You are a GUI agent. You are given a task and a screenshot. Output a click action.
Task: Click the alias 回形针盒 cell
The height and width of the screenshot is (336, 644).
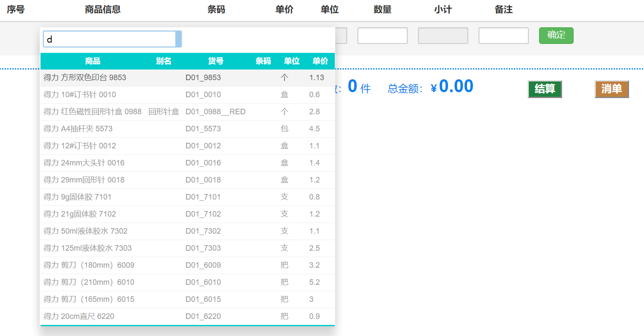point(164,112)
